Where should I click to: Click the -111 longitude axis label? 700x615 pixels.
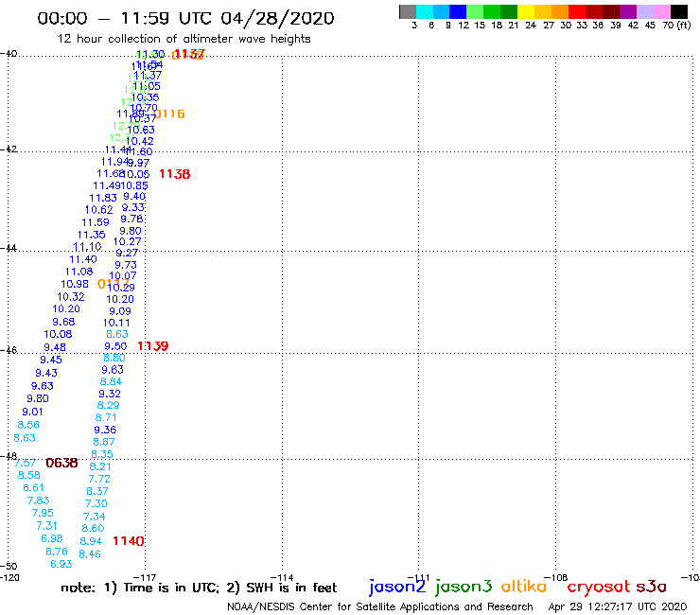(418, 577)
